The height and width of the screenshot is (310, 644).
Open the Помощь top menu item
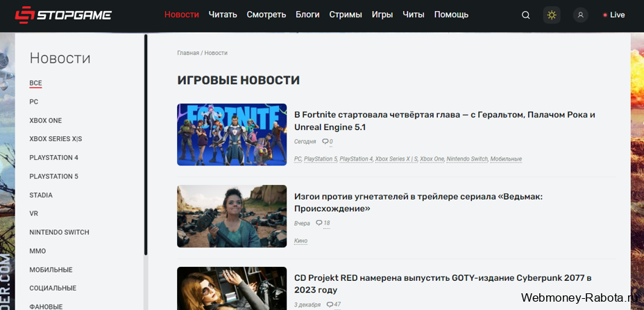[451, 15]
